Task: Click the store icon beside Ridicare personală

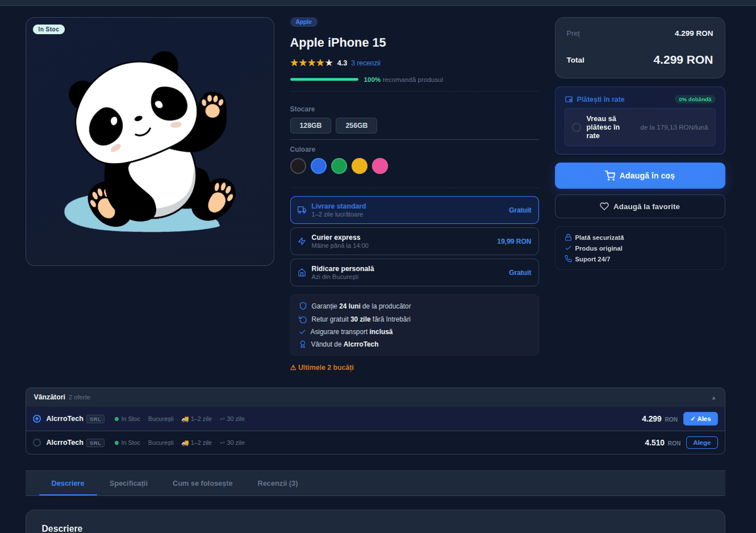Action: pos(302,273)
